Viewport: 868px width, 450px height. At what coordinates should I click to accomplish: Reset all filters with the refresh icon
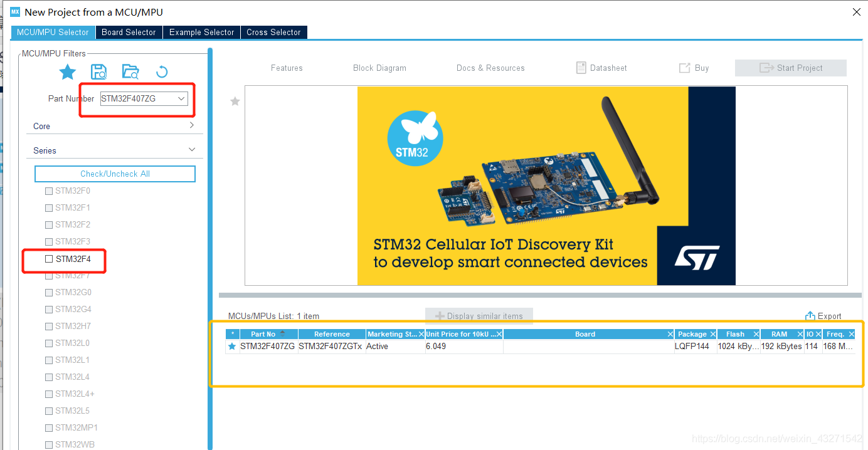tap(162, 71)
